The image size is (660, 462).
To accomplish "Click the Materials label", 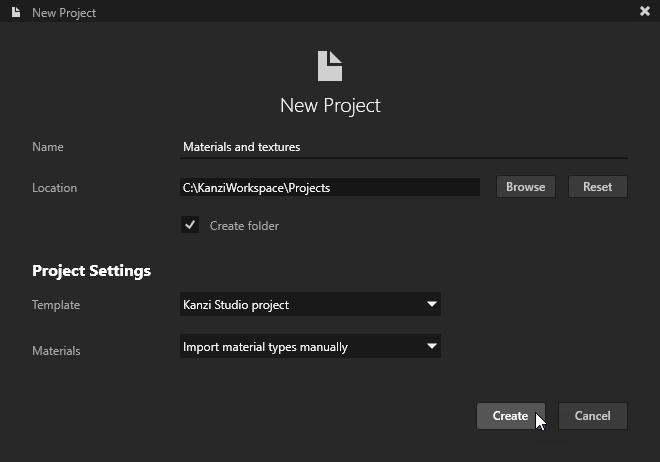I will coord(56,351).
